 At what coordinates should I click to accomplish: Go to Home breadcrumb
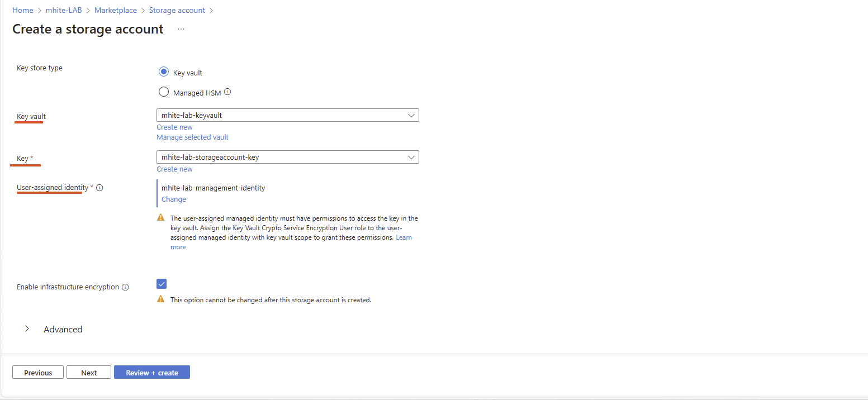pos(23,11)
